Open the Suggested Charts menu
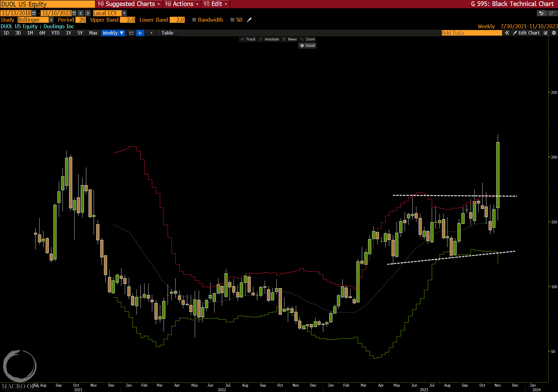 pos(129,4)
